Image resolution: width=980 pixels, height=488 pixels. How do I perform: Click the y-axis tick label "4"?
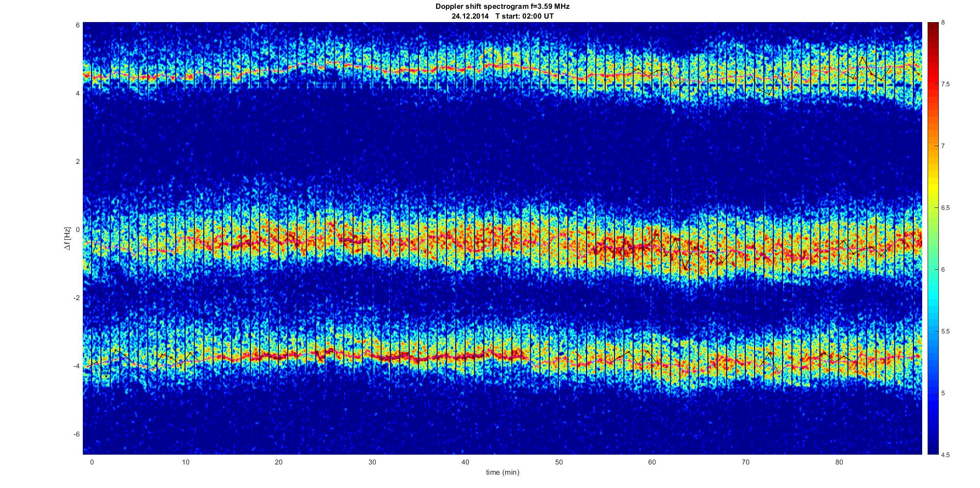[78, 93]
